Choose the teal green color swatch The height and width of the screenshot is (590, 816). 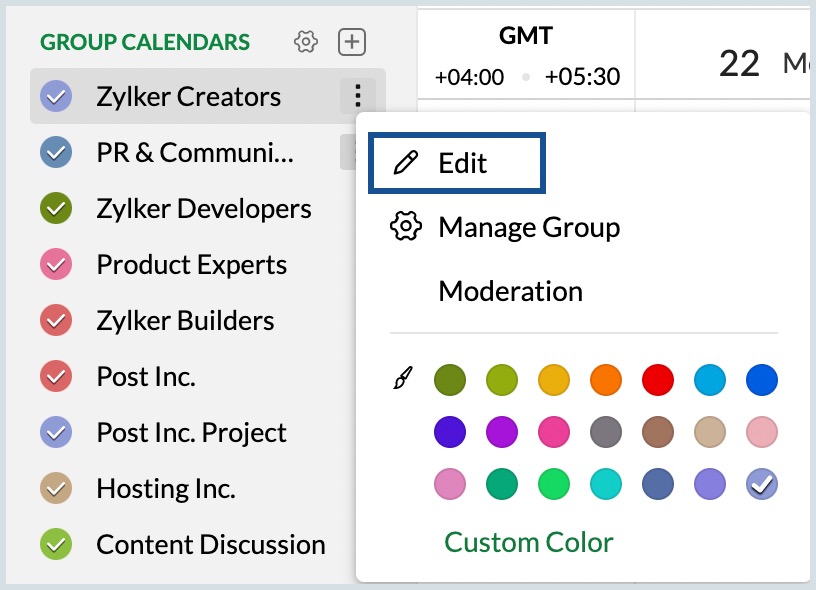(502, 485)
